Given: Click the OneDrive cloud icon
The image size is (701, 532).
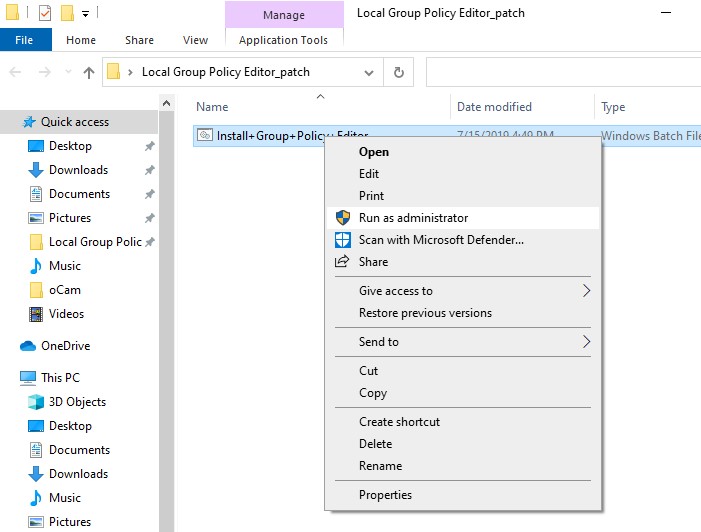Looking at the screenshot, I should pyautogui.click(x=28, y=346).
